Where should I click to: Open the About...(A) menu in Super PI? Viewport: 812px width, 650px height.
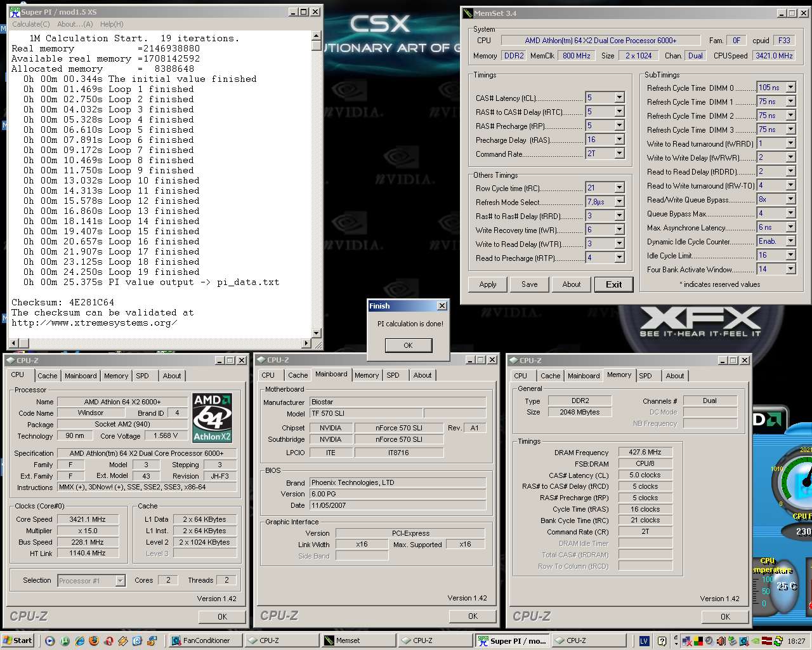pyautogui.click(x=75, y=24)
